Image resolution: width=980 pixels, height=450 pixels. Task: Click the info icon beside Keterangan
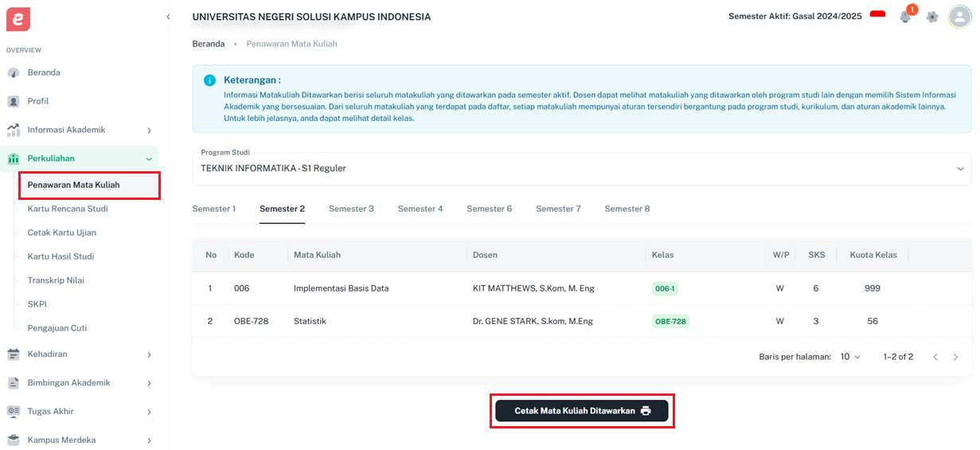[209, 80]
